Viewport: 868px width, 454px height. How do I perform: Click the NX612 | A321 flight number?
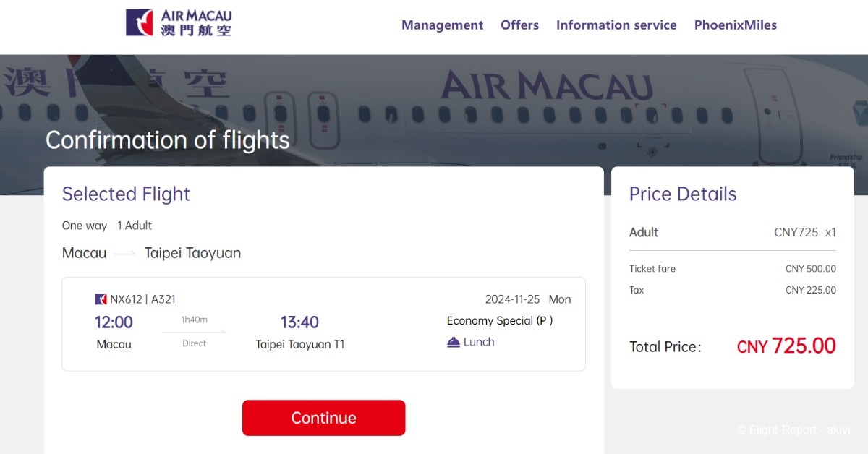point(142,299)
